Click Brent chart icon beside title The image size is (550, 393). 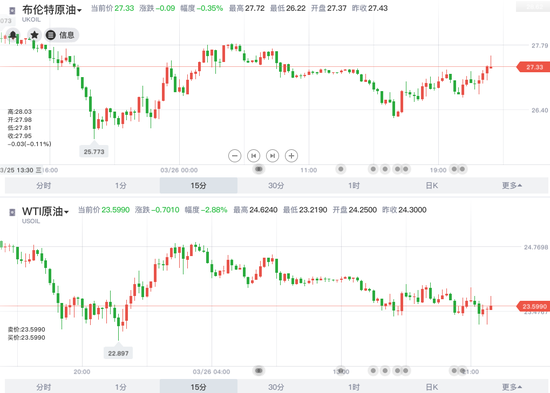coord(12,11)
